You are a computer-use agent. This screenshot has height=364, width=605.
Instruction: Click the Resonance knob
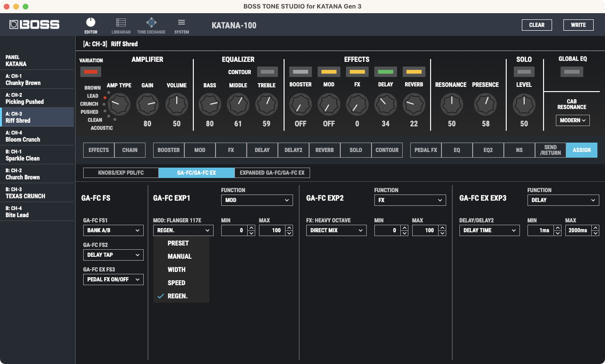(x=452, y=104)
